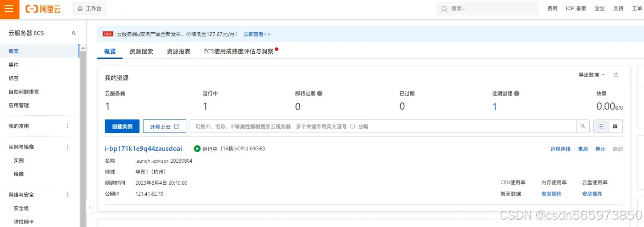Open the 费用 menu
Screen dimensions: 644x227
point(552,9)
